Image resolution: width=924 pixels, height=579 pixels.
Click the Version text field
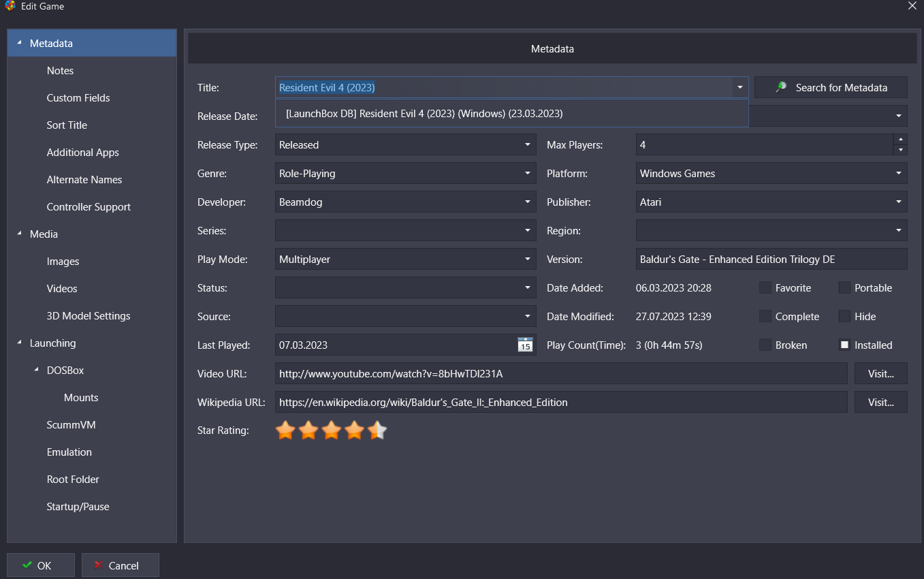coord(771,259)
